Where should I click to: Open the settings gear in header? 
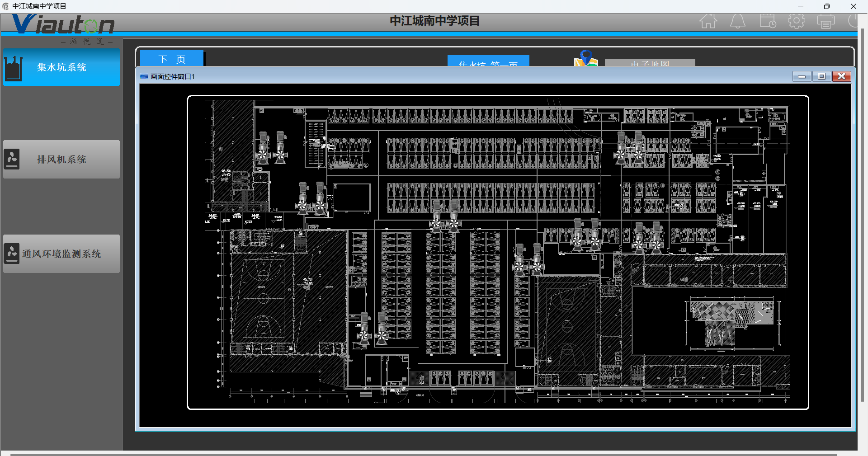point(797,21)
